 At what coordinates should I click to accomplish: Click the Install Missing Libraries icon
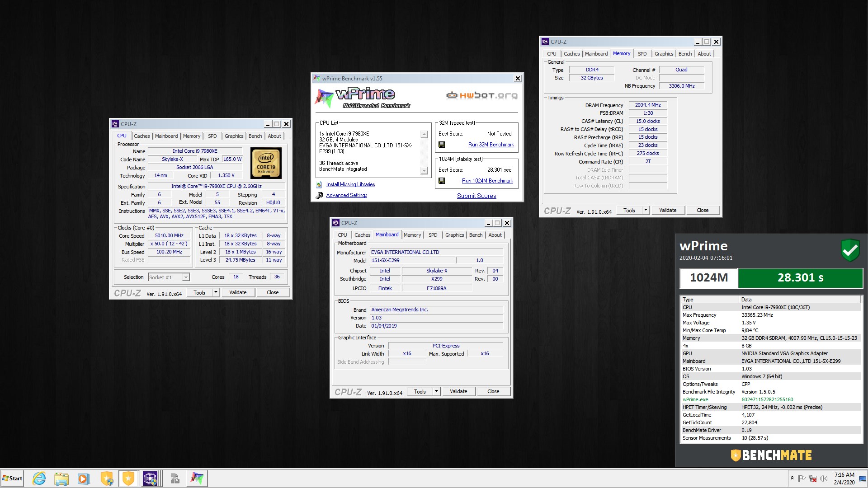pyautogui.click(x=319, y=184)
